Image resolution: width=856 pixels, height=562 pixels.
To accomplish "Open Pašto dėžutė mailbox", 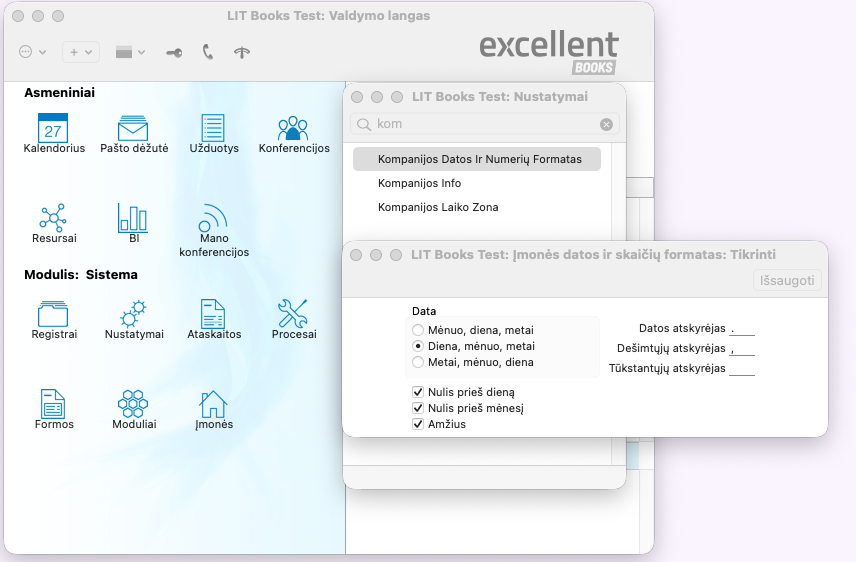I will tap(133, 129).
